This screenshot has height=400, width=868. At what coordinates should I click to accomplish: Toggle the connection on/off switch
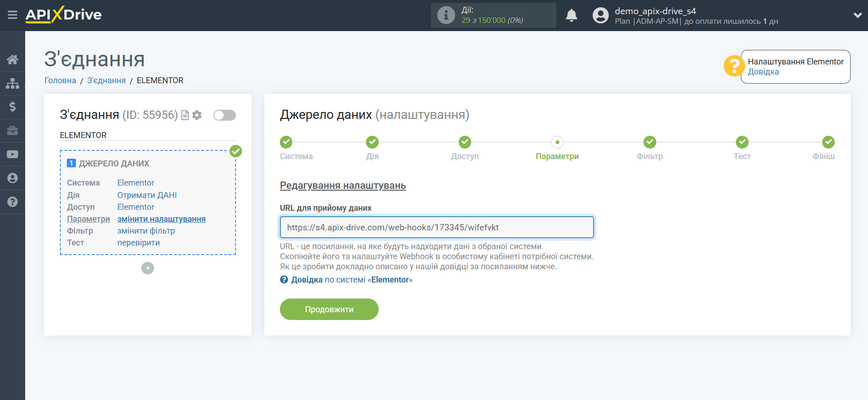coord(224,115)
